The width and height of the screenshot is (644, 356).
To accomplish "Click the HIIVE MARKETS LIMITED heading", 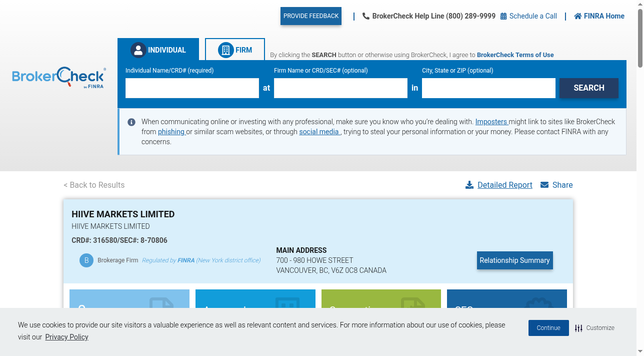I will pyautogui.click(x=123, y=214).
